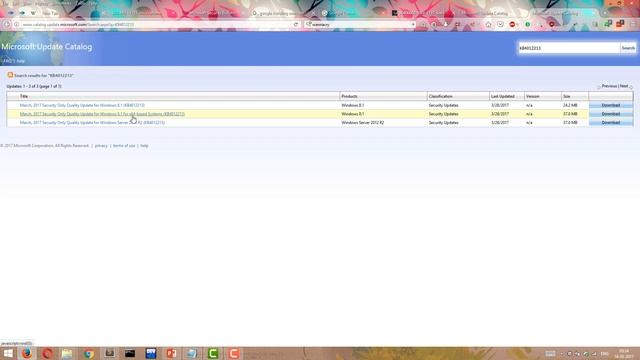Click the Search button in catalog header
640x360 pixels.
pyautogui.click(x=628, y=48)
